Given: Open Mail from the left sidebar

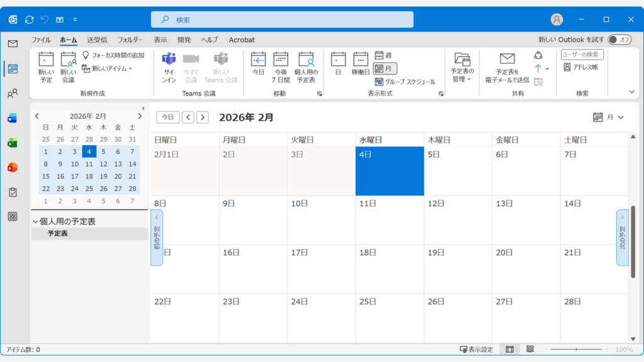Looking at the screenshot, I should coord(13,44).
